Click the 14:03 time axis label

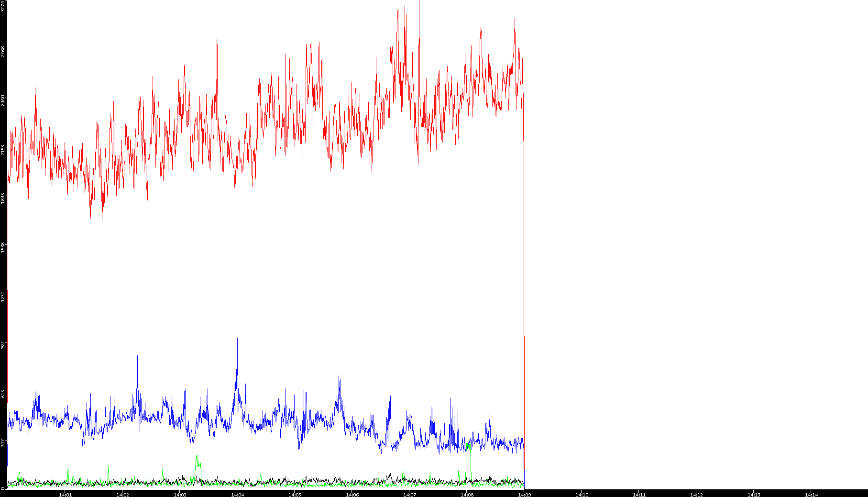point(180,495)
